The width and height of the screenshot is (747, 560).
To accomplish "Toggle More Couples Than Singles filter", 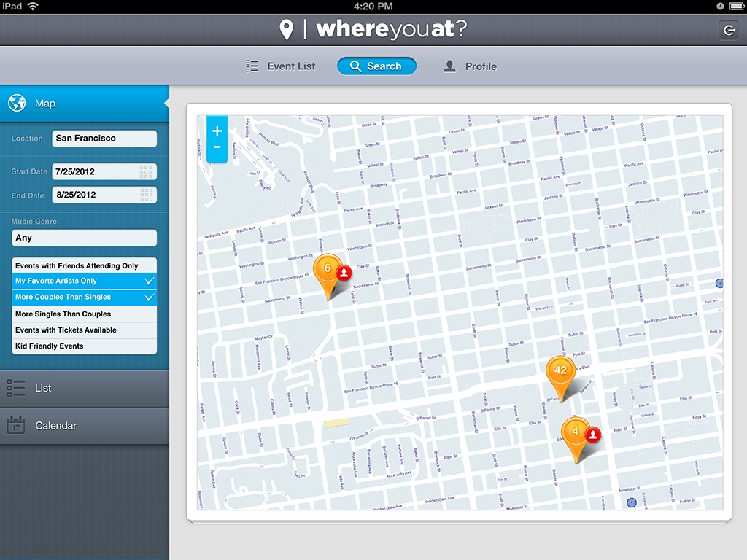I will pyautogui.click(x=85, y=297).
